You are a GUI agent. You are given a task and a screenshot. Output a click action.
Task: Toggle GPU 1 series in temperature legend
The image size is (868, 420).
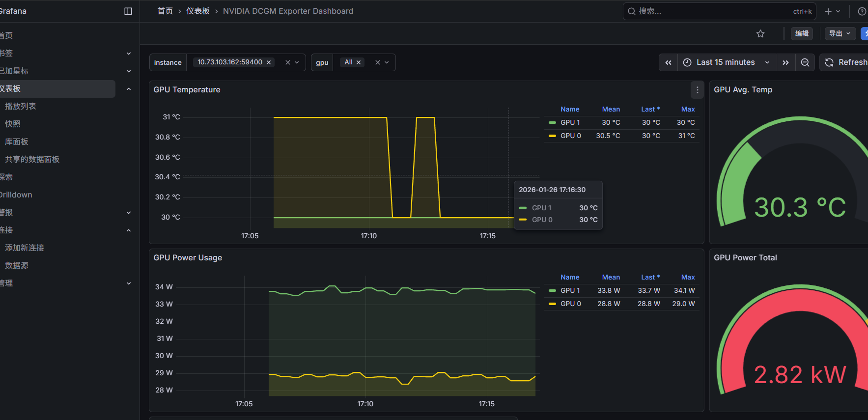click(x=570, y=122)
